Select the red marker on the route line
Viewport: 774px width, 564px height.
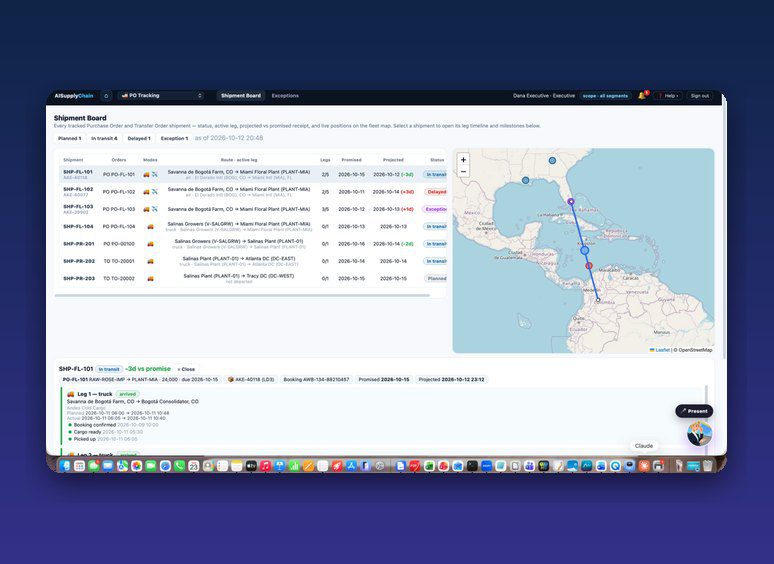click(589, 265)
